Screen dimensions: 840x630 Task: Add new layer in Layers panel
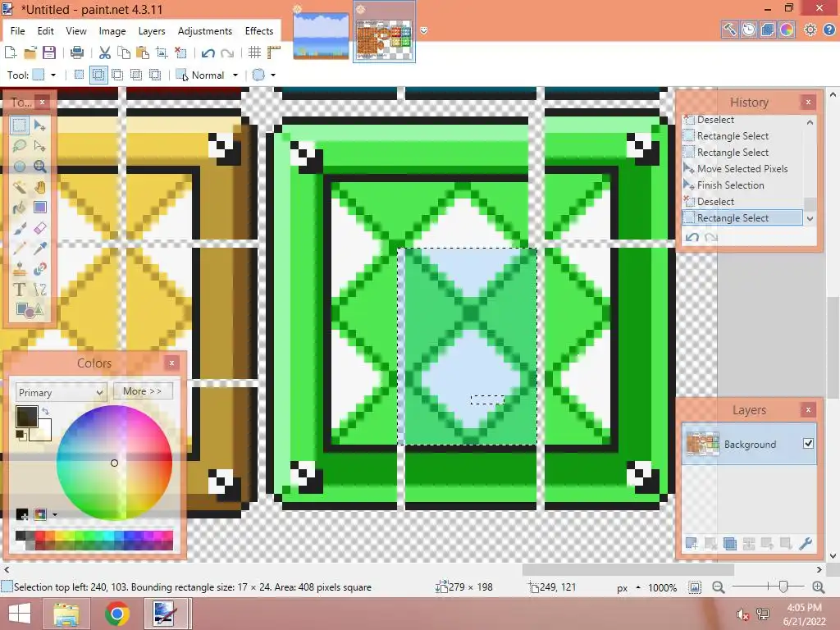point(692,544)
